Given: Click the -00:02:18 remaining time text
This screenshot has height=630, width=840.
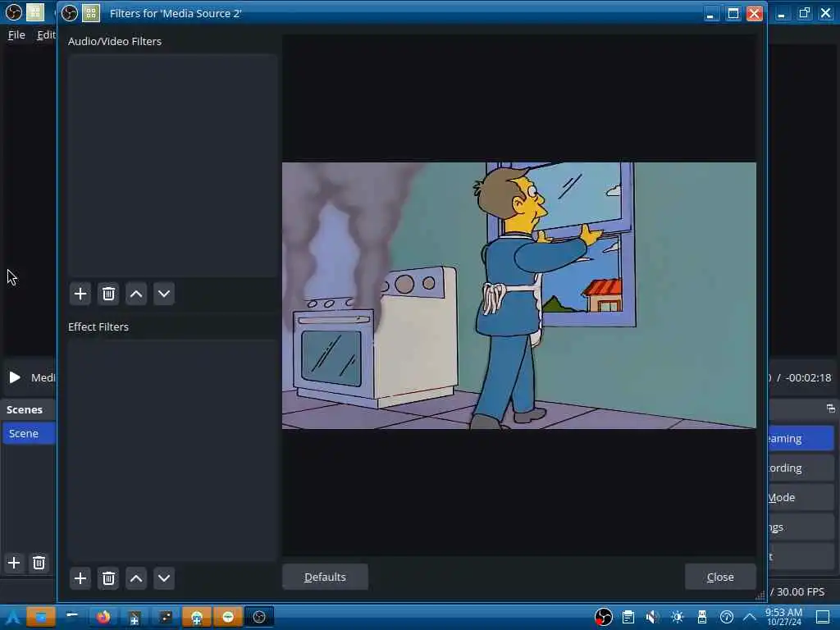Looking at the screenshot, I should coord(808,377).
